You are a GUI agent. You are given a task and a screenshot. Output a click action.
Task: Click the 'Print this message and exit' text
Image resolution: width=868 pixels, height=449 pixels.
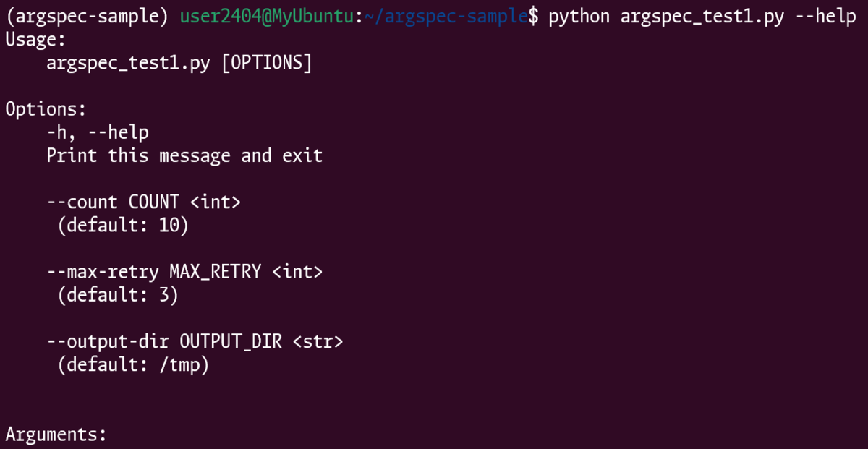(184, 155)
